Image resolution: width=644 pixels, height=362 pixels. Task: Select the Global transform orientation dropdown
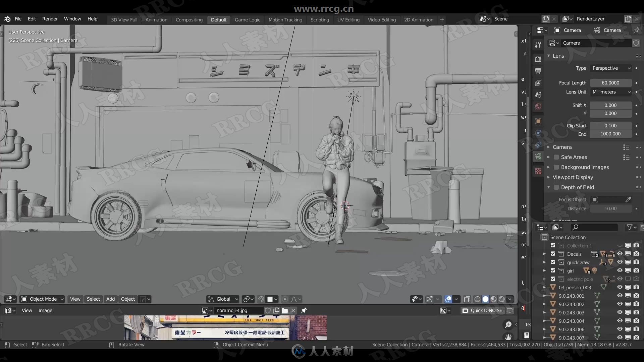(x=224, y=299)
